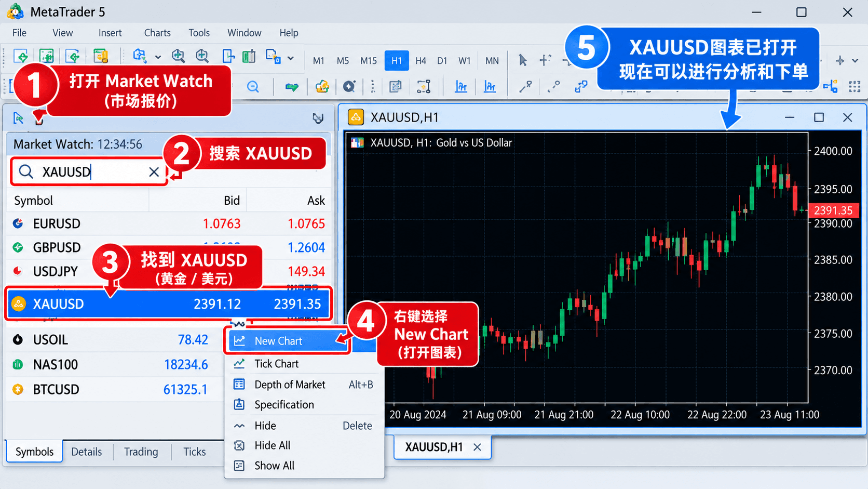868x489 pixels.
Task: Choose Tick Chart from context menu
Action: point(304,364)
